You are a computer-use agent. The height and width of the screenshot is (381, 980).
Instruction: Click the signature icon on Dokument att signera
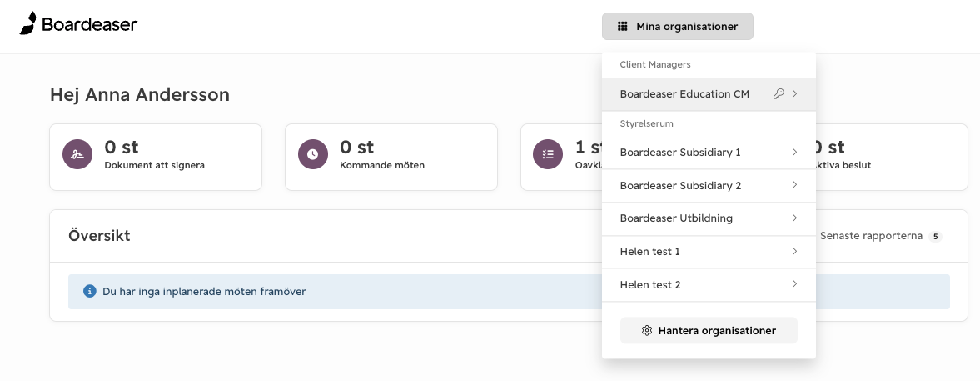pos(77,154)
